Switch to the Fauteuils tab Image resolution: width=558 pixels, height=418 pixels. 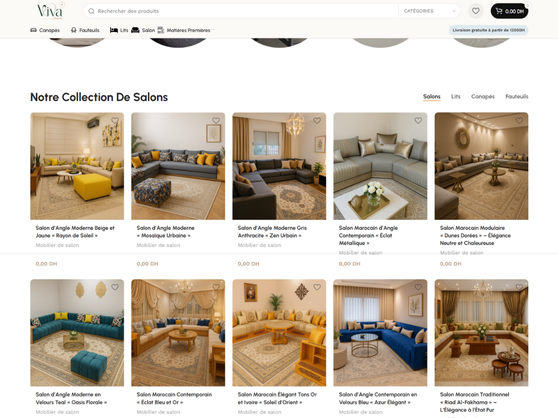[x=517, y=96]
